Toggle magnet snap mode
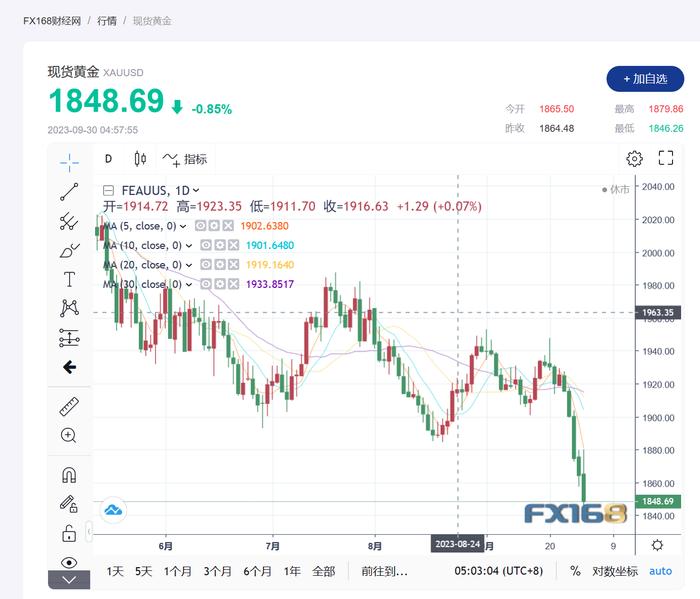 pyautogui.click(x=69, y=474)
